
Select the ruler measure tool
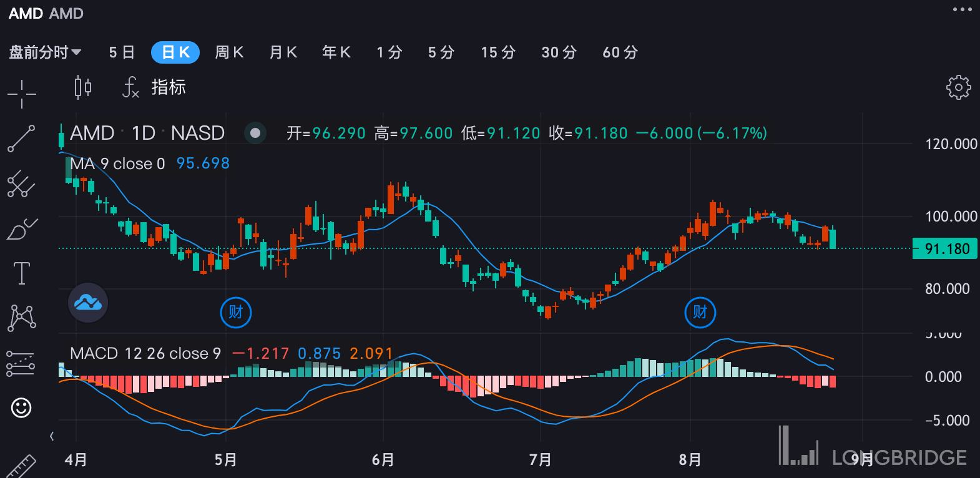click(x=21, y=465)
